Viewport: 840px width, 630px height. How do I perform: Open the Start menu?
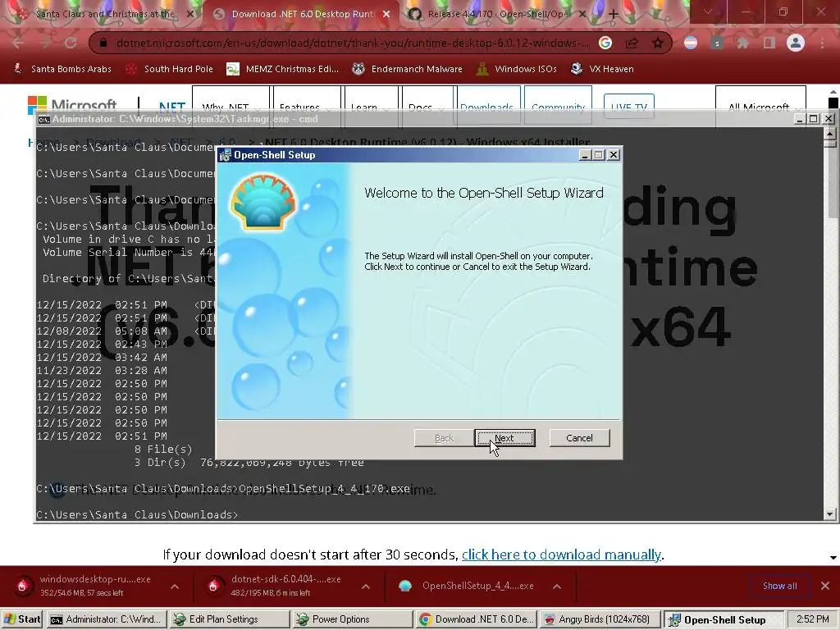click(22, 619)
